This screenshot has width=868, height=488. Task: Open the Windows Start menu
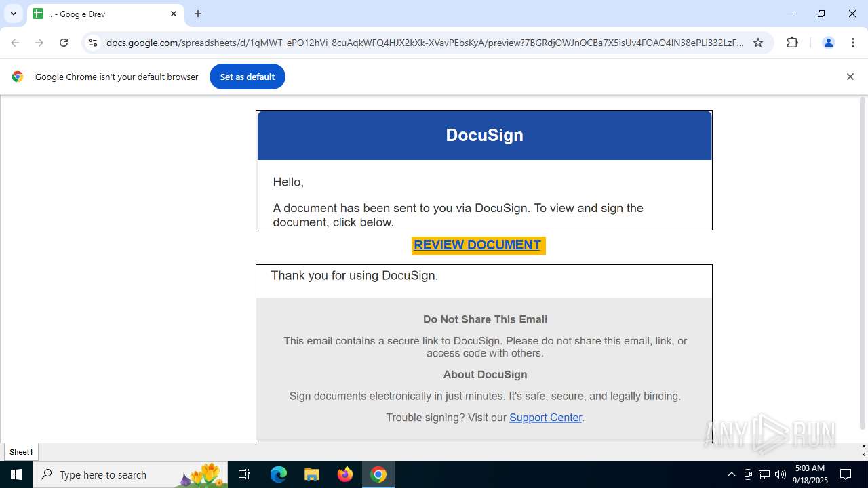(x=16, y=474)
